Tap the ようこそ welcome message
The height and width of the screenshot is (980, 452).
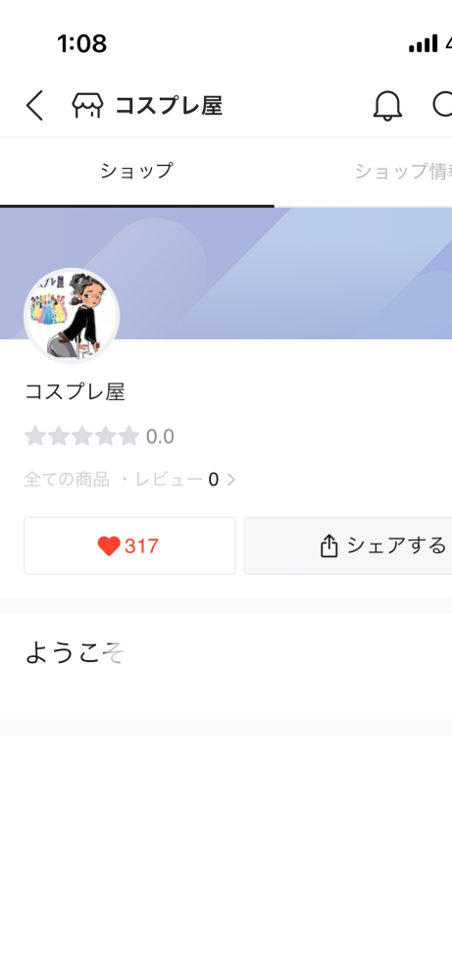(x=75, y=653)
